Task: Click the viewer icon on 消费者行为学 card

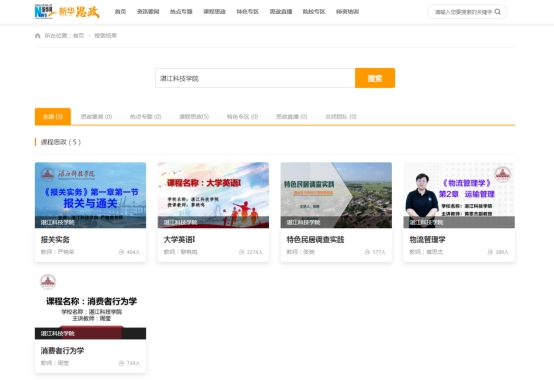Action: [x=122, y=363]
